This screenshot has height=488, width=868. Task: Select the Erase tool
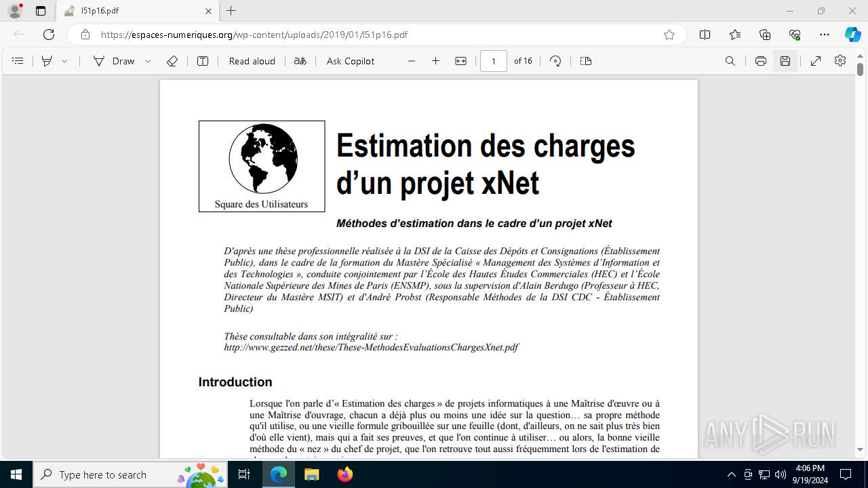172,61
